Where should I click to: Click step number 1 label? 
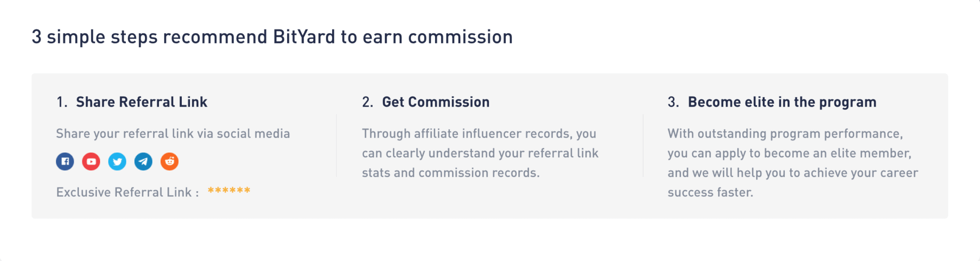click(62, 102)
